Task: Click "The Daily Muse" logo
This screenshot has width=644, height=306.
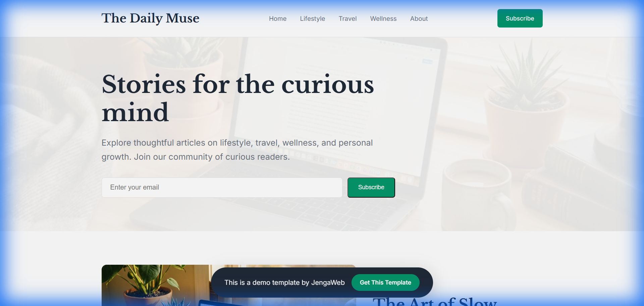Action: tap(150, 18)
